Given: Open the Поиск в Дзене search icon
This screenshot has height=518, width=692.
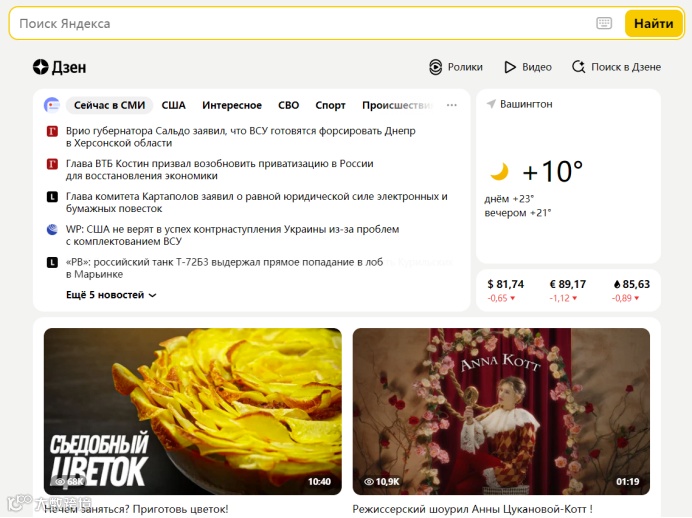Looking at the screenshot, I should [x=578, y=67].
